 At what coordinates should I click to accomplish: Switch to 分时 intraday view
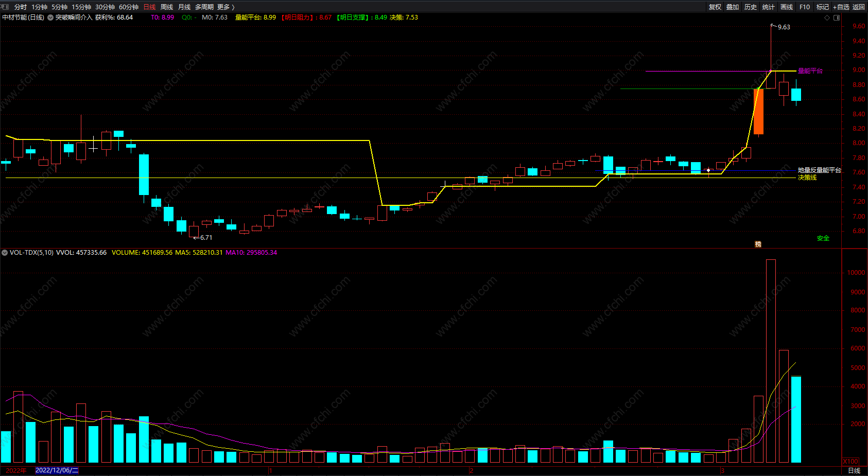point(21,7)
